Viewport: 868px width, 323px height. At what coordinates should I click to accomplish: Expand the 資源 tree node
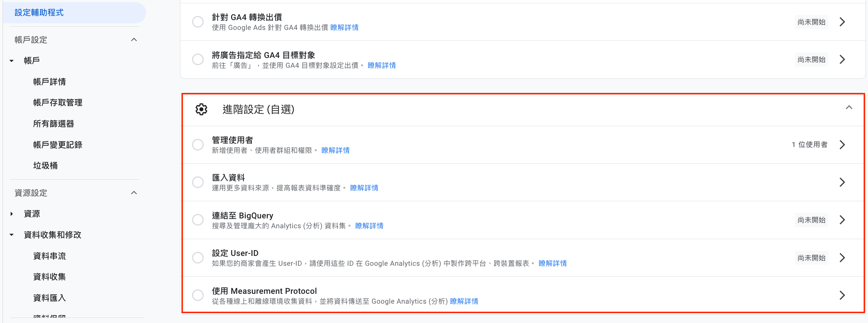pyautogui.click(x=12, y=214)
